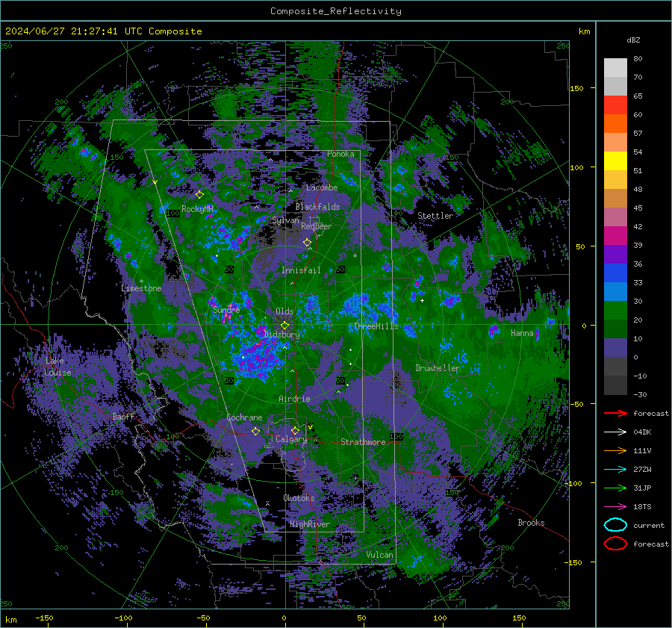
Task: Select the magenta 42 dBZ swatch
Action: pos(615,236)
